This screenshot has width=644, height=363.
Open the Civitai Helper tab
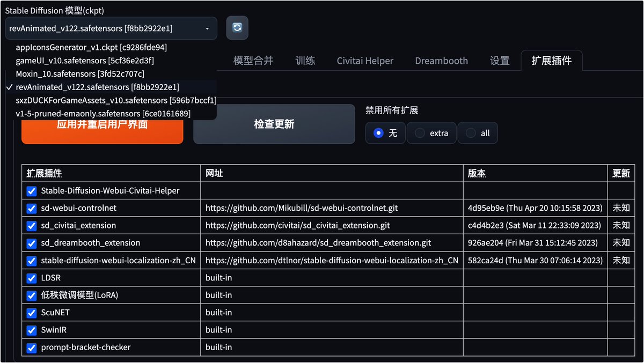click(365, 61)
